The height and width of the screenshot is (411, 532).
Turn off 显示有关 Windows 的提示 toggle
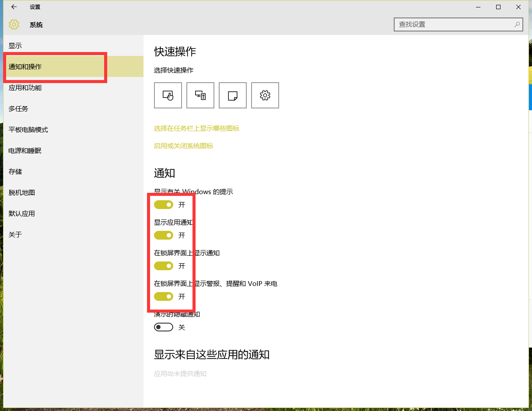(164, 205)
